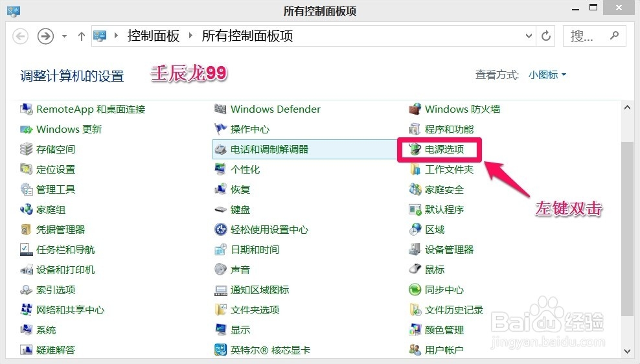
Task: Select the 定位设置 icon
Action: pos(27,169)
